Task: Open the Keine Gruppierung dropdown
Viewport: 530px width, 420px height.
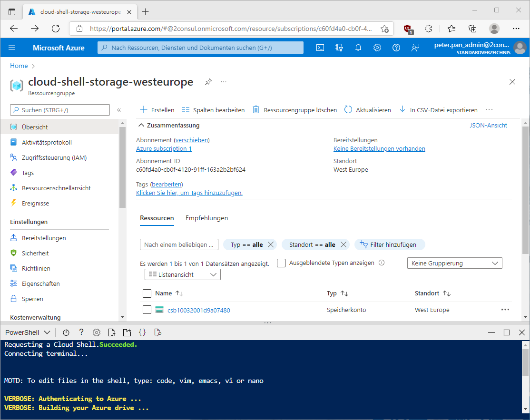Action: tap(455, 263)
